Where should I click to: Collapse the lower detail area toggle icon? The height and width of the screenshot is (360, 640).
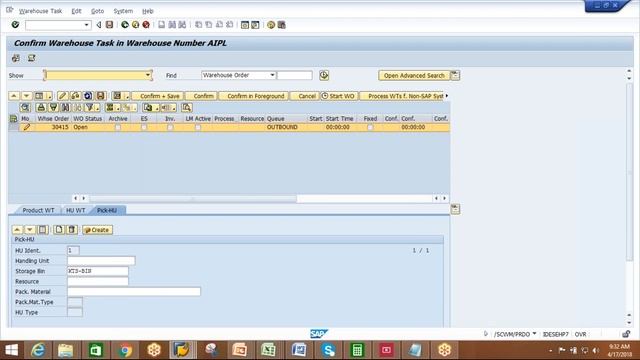456,209
